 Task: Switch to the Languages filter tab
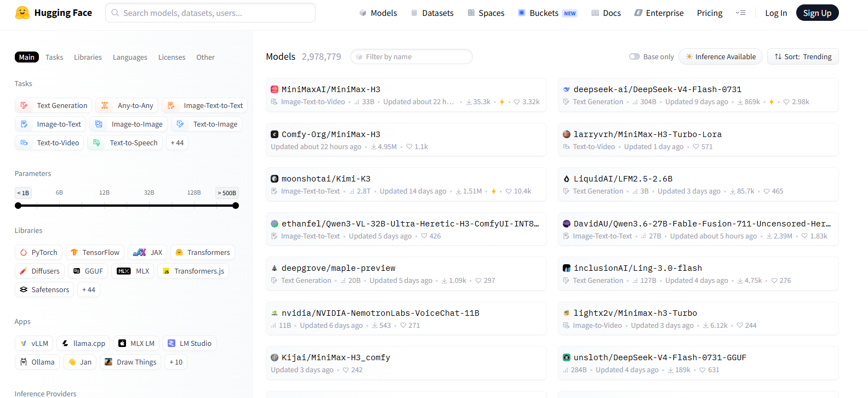click(130, 58)
